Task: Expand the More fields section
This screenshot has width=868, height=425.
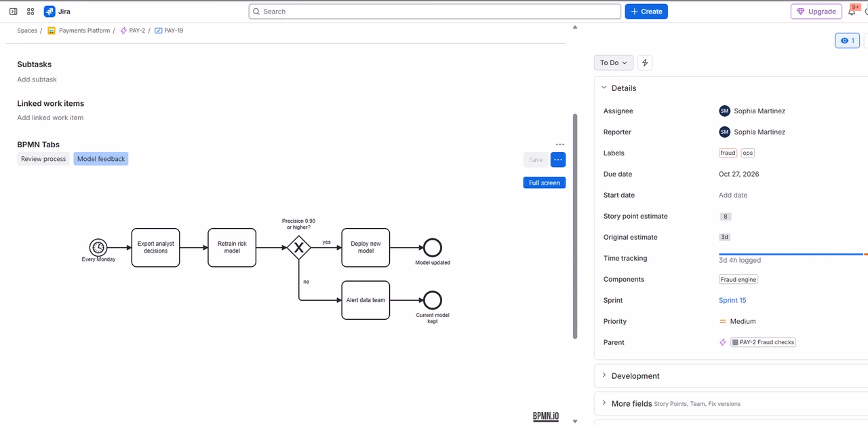Action: pyautogui.click(x=604, y=403)
